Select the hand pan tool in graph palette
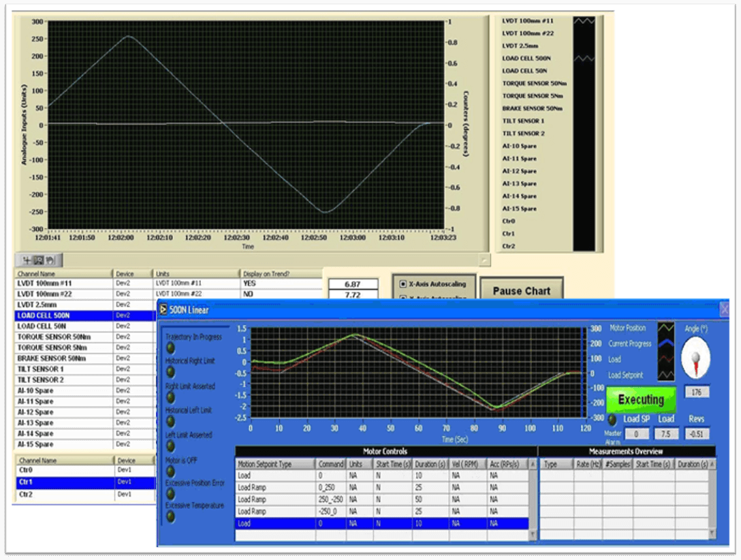Screen dimensions: 741x560 [49, 260]
